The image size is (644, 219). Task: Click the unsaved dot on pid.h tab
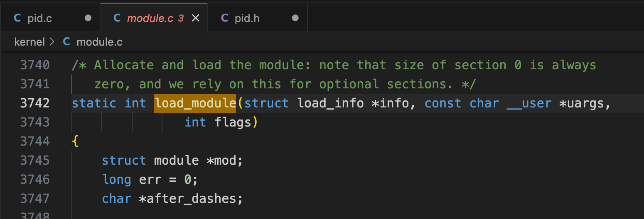click(295, 18)
